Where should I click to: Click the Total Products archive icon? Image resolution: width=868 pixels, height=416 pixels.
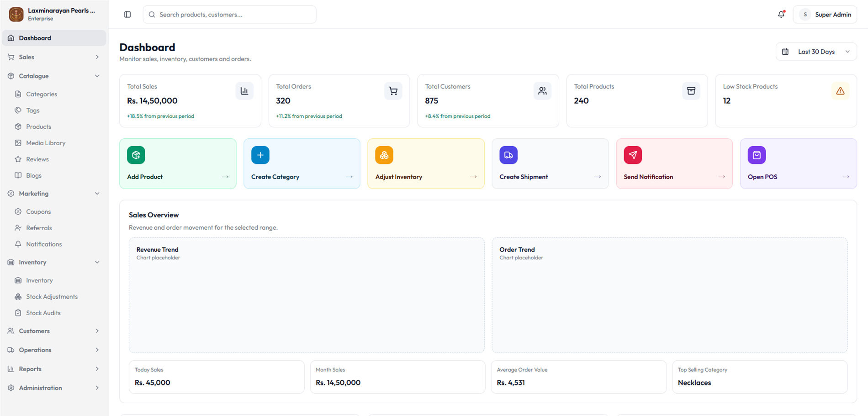point(691,91)
